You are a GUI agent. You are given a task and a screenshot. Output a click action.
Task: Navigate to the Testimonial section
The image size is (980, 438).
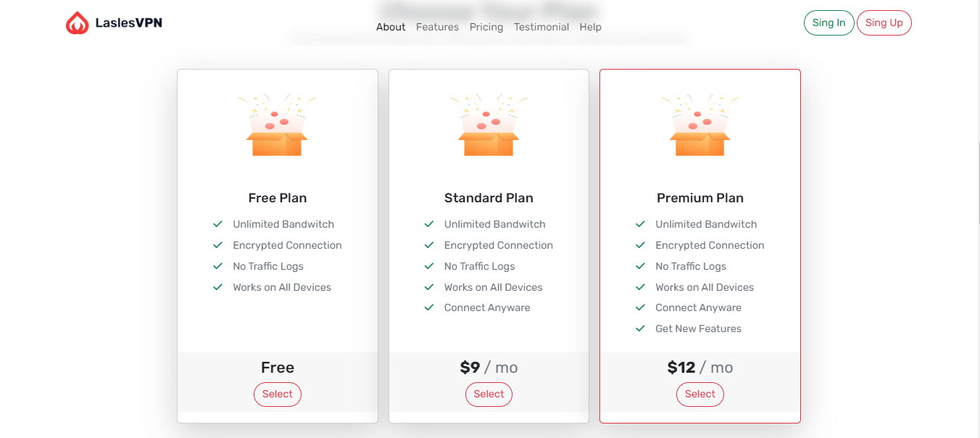(541, 27)
